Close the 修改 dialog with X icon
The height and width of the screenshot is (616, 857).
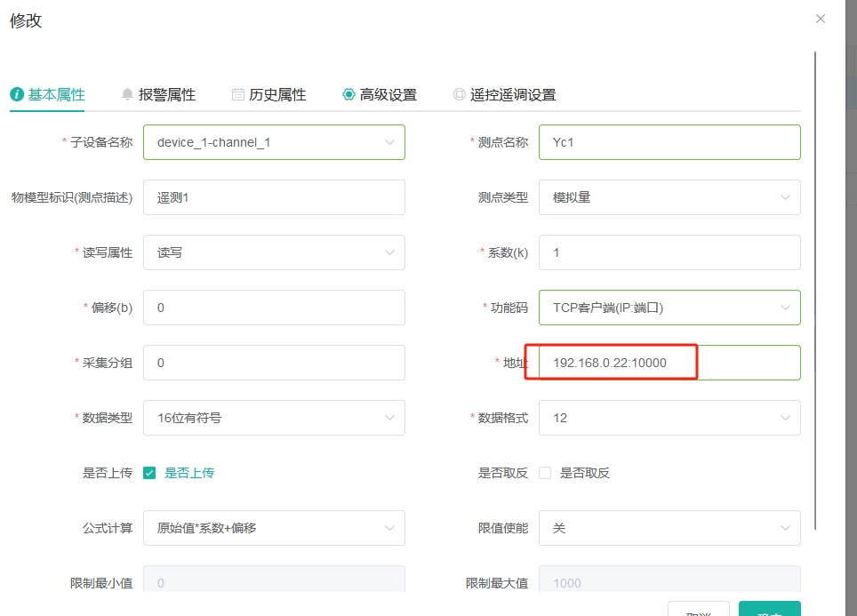pyautogui.click(x=821, y=19)
